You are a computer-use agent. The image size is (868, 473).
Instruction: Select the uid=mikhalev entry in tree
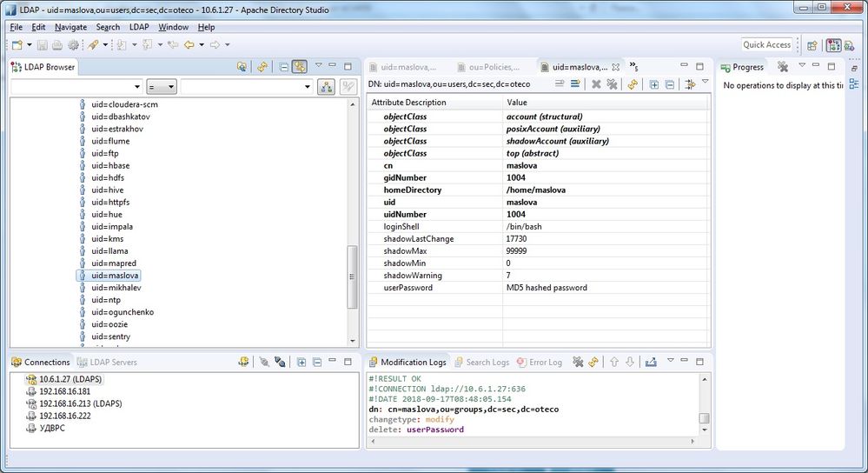(x=116, y=288)
